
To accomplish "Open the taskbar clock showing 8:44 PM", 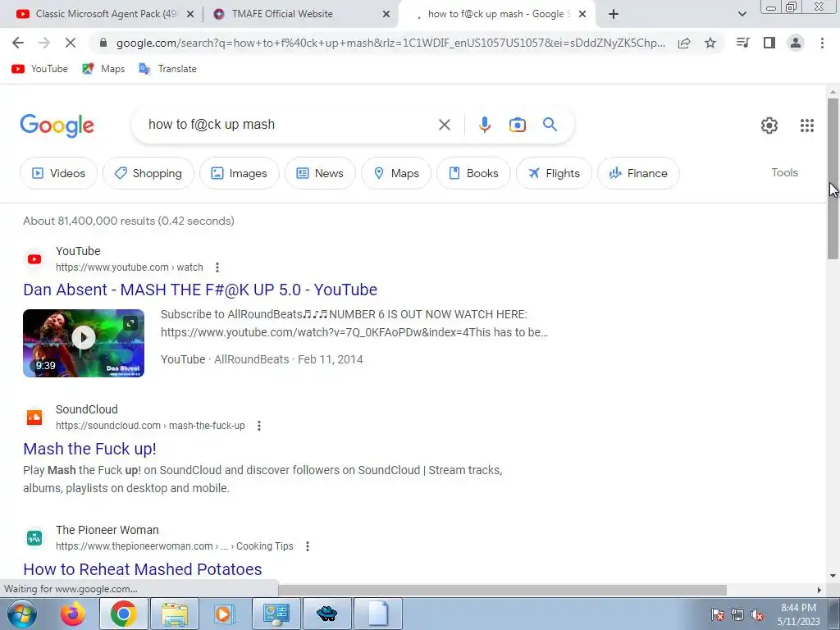I will [799, 614].
